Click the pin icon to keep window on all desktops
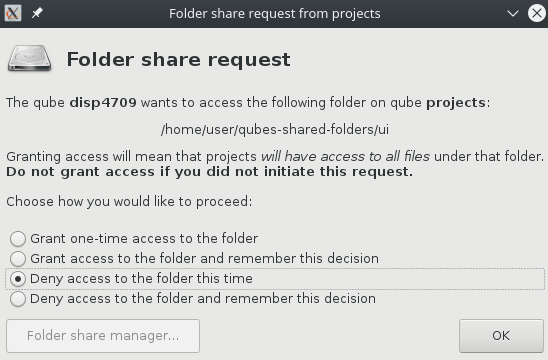The height and width of the screenshot is (360, 548). point(37,13)
